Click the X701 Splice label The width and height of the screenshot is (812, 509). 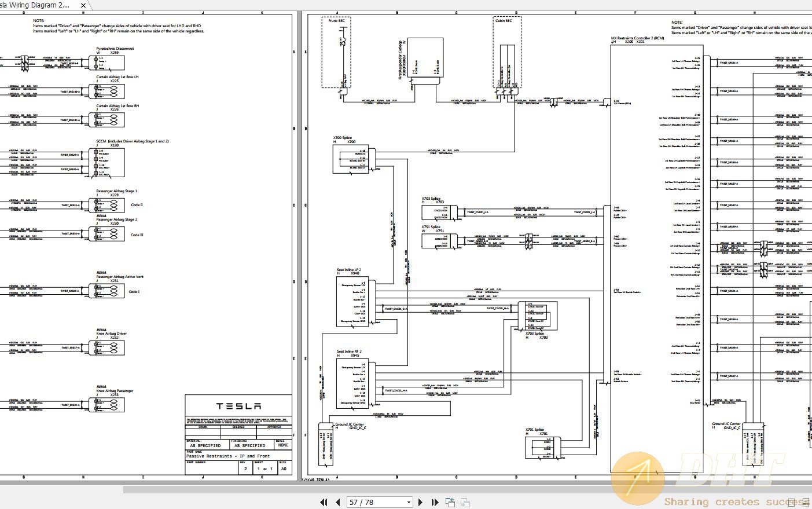pos(535,430)
